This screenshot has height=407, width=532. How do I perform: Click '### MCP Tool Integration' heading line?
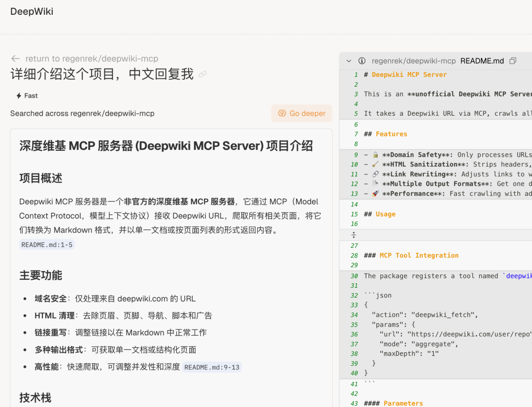pos(411,256)
